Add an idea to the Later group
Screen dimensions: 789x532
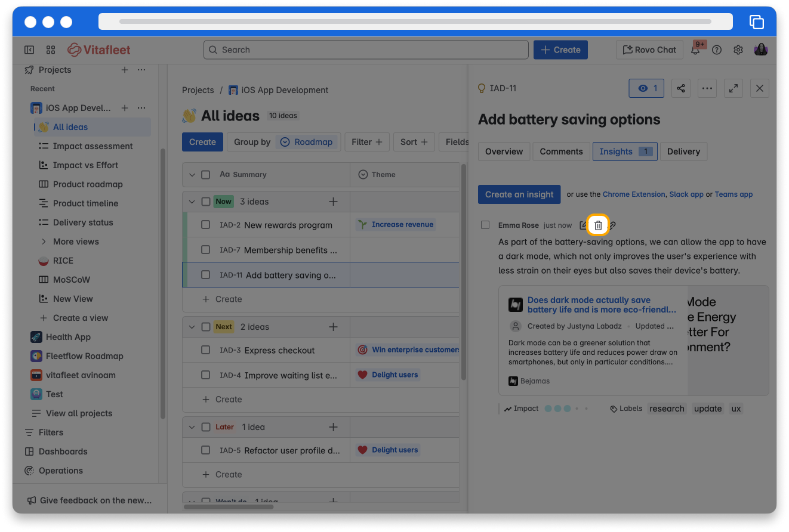pyautogui.click(x=333, y=427)
